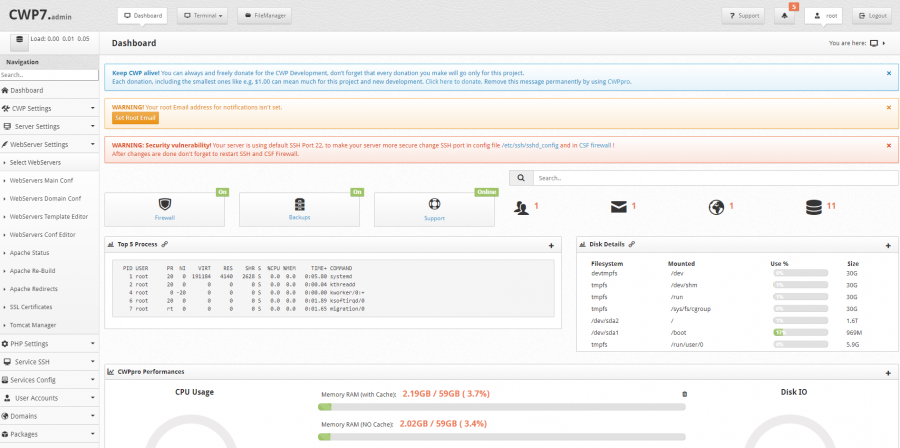Click the chart icon in Disk Details header
This screenshot has height=448, width=900.
pos(583,244)
